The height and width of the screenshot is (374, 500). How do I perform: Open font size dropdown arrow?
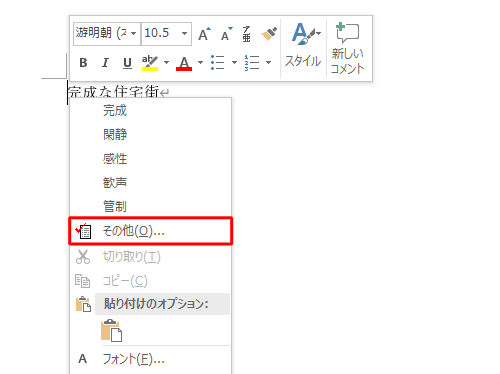tap(184, 33)
